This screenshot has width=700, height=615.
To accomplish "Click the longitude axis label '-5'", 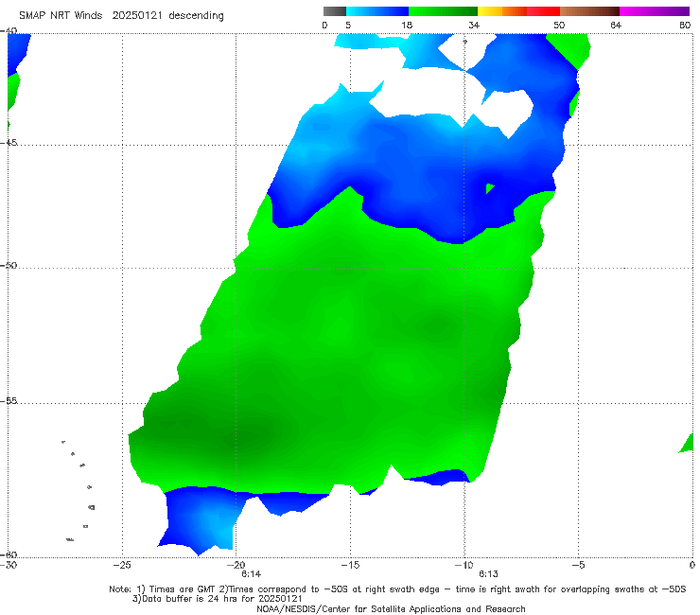I will 578,565.
